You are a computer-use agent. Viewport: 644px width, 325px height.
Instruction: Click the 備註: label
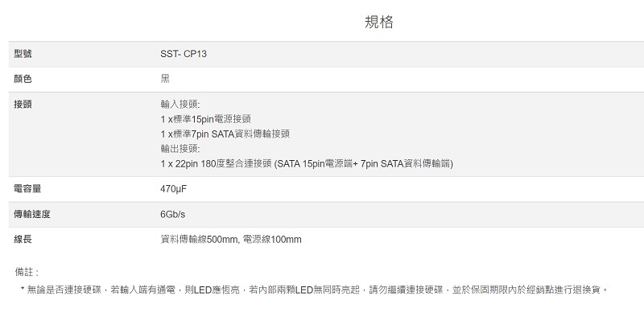pos(27,272)
